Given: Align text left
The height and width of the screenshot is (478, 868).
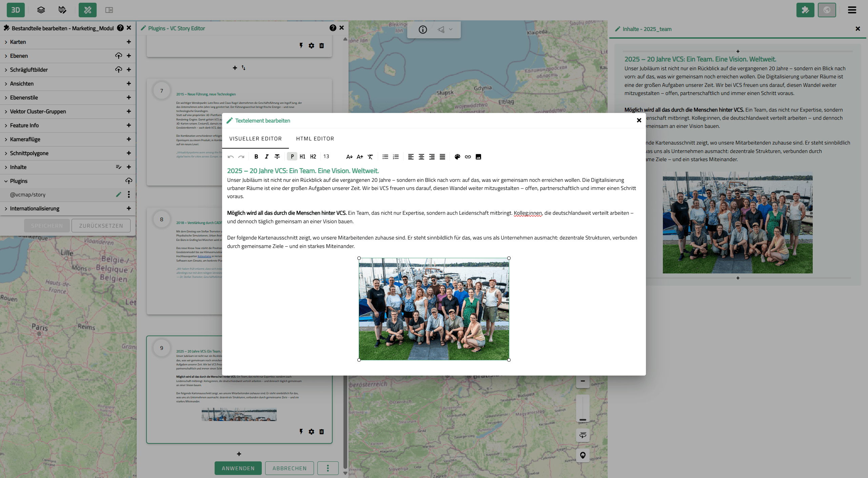Looking at the screenshot, I should tap(411, 156).
